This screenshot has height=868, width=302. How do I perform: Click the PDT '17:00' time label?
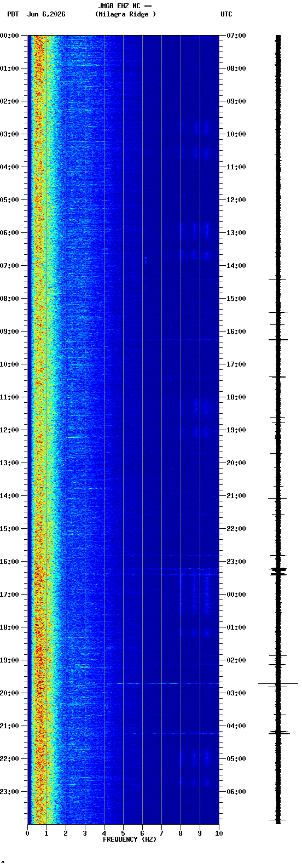[x=10, y=595]
